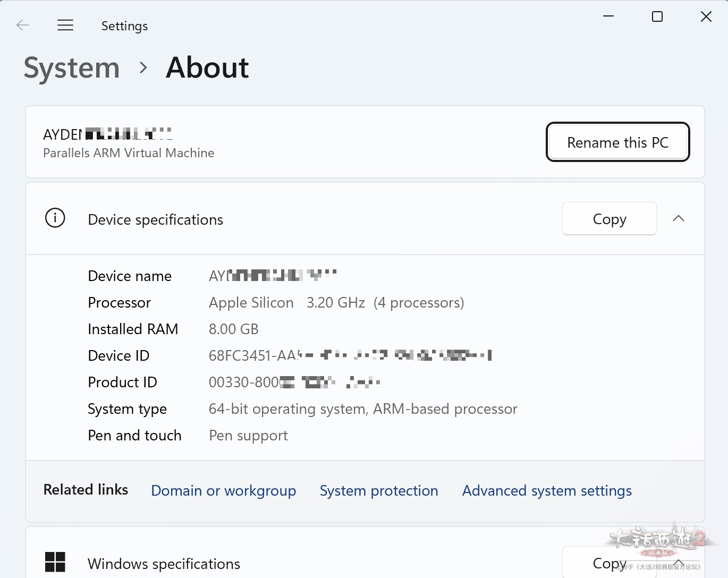Open the Domain or workgroup link
The width and height of the screenshot is (728, 578).
point(224,490)
